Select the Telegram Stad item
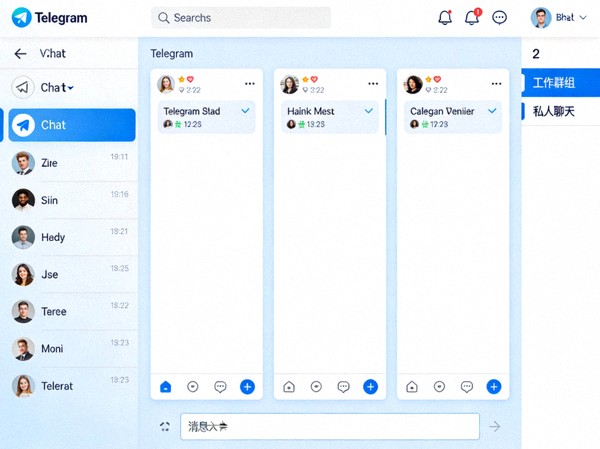600x449 pixels. pyautogui.click(x=207, y=117)
